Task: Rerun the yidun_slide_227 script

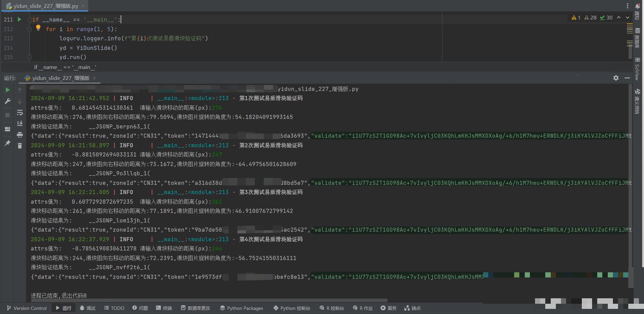Action: [8, 90]
